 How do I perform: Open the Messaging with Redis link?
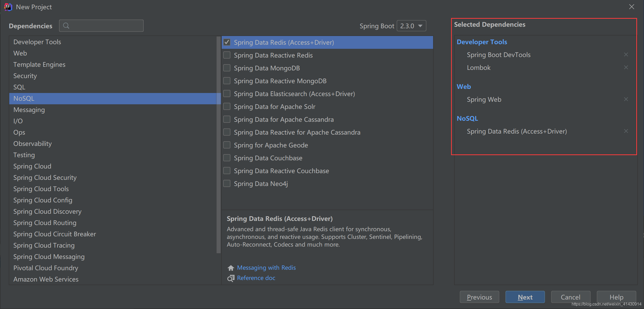tap(266, 267)
